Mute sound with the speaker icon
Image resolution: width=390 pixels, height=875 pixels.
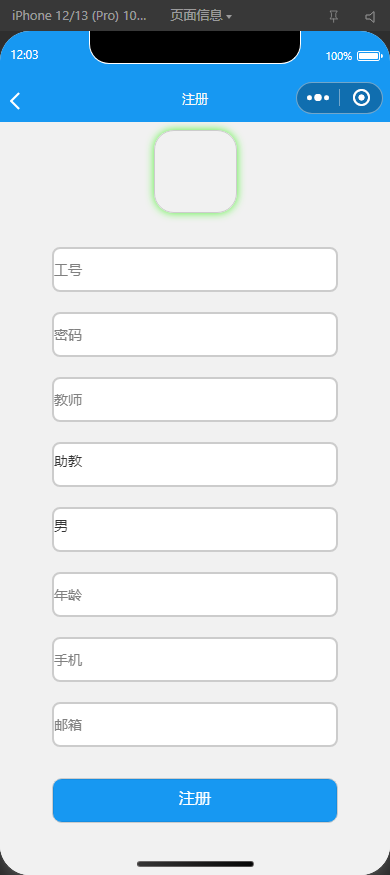pos(370,17)
